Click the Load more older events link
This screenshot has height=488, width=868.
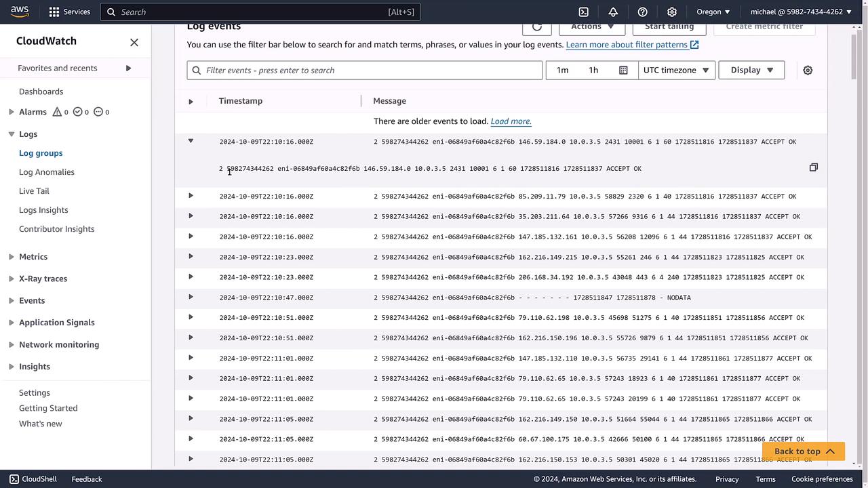click(x=511, y=121)
